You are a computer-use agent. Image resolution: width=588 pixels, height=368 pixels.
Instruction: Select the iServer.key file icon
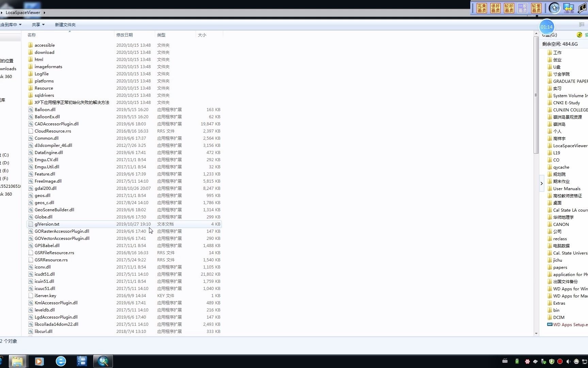(31, 295)
